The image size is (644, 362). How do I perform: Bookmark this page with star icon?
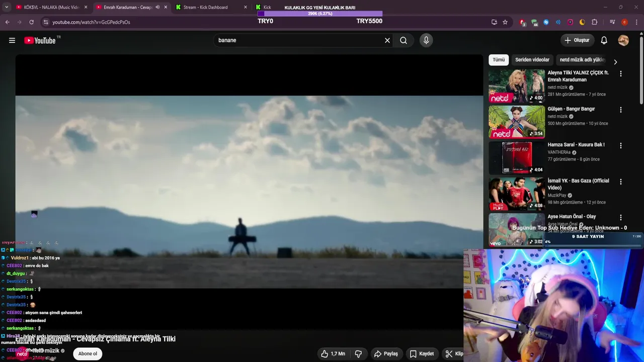pyautogui.click(x=505, y=22)
